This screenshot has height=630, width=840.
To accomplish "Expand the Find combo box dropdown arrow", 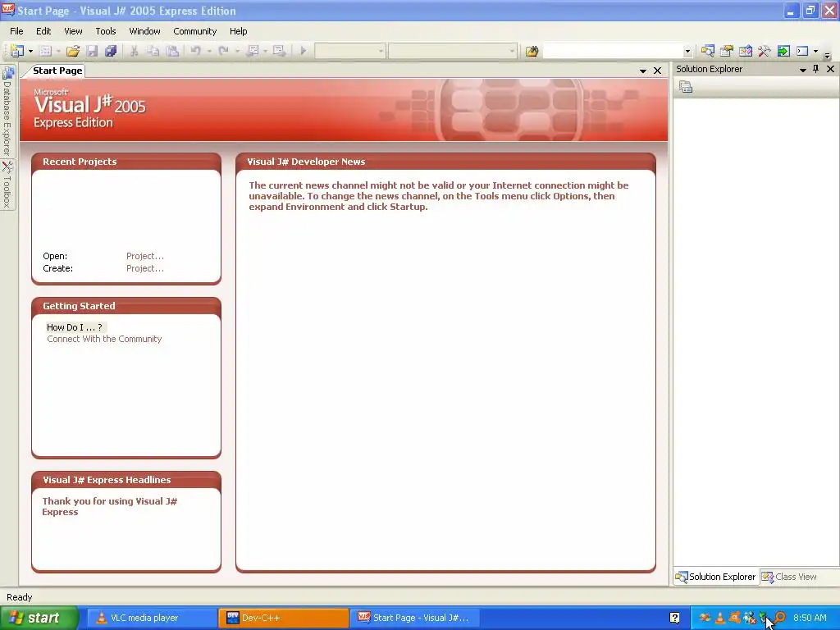I will click(687, 51).
